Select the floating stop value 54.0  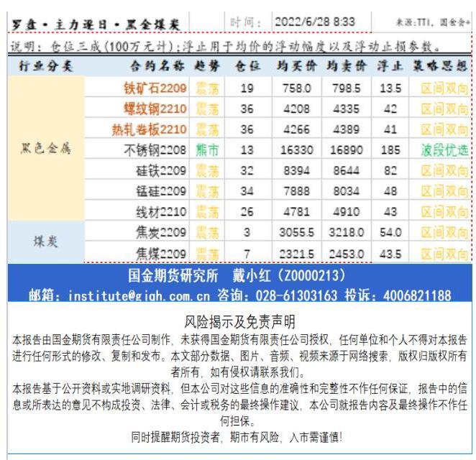(390, 232)
